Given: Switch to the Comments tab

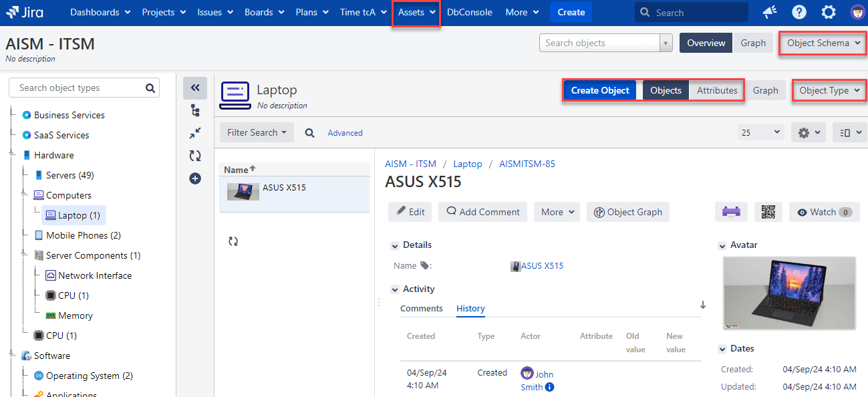Looking at the screenshot, I should (x=422, y=308).
